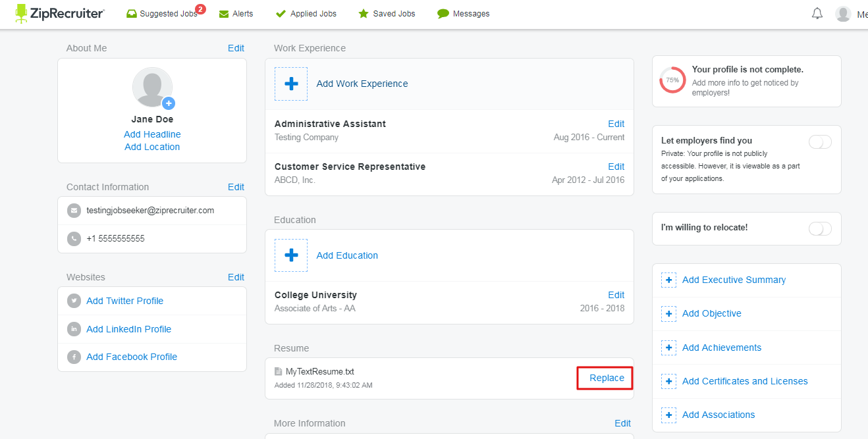Click the Add Education plus icon
Viewport: 868px width, 439px height.
pyautogui.click(x=291, y=255)
